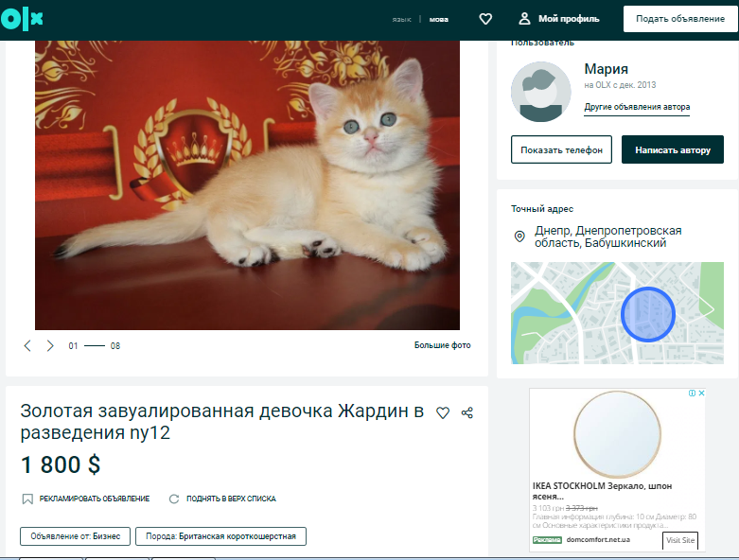The width and height of the screenshot is (739, 560).
Task: Open Большие фото view
Action: (442, 346)
